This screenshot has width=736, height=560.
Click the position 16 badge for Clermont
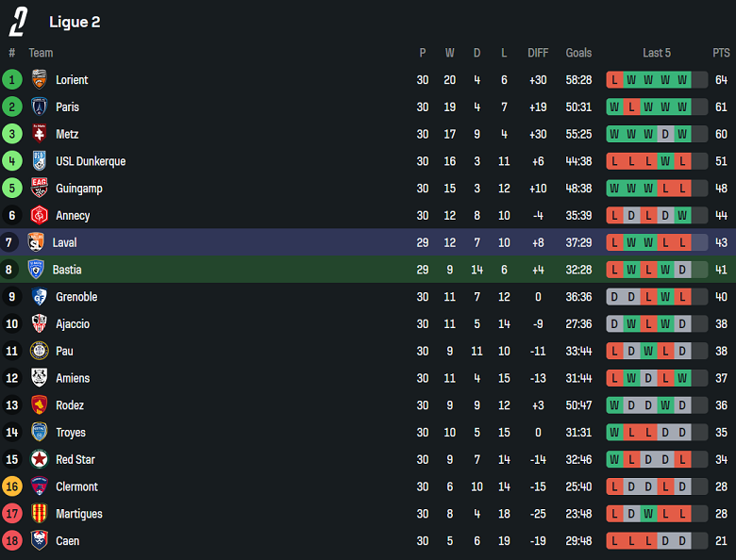tap(11, 487)
